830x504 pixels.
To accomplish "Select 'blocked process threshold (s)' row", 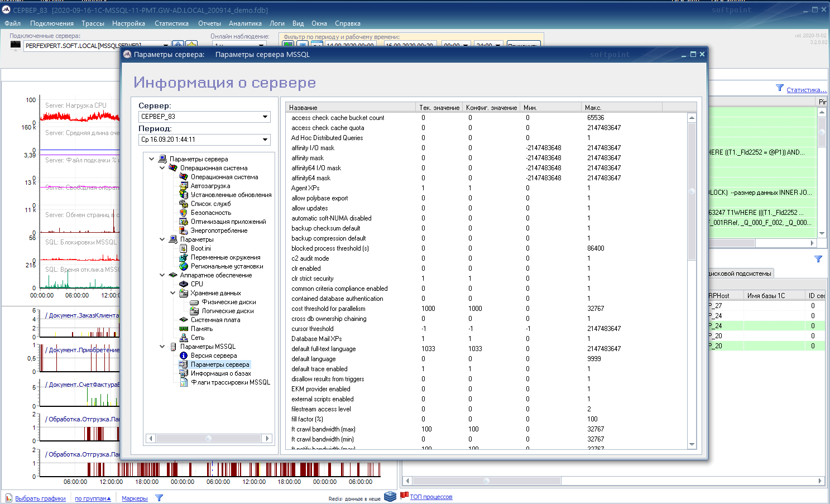I will pos(487,248).
